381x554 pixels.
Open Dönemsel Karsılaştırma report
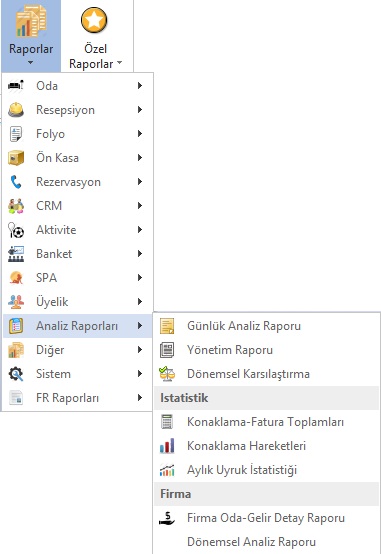pos(266,374)
